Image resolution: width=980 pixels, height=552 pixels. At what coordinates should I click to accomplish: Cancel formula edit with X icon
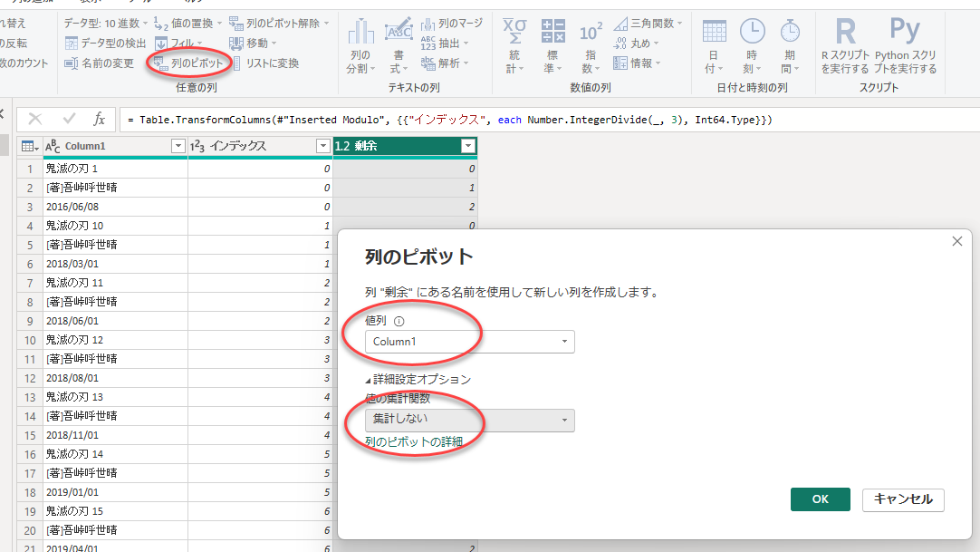click(x=35, y=119)
